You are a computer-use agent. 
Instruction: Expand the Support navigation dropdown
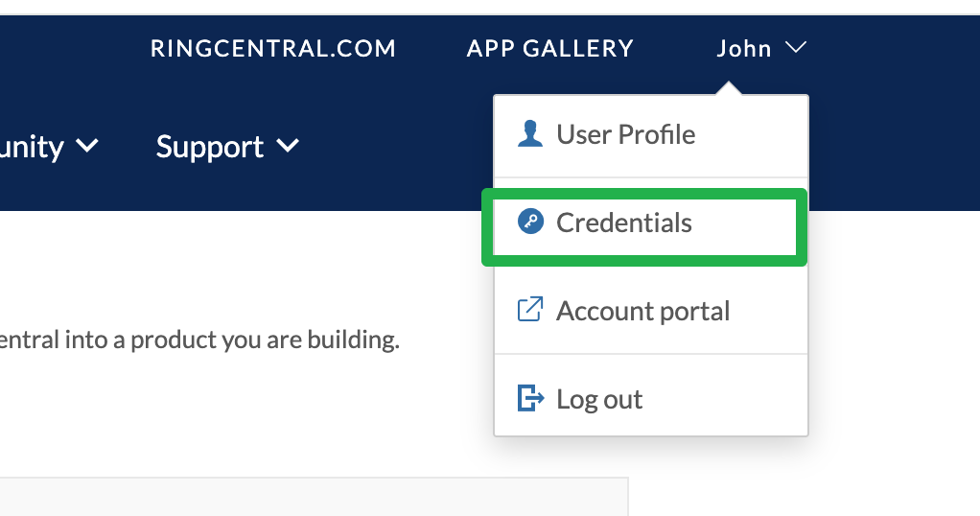(x=227, y=147)
